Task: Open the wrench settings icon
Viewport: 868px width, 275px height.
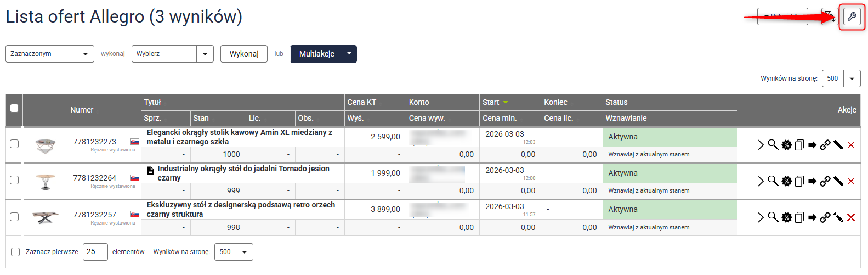Action: pyautogui.click(x=852, y=17)
